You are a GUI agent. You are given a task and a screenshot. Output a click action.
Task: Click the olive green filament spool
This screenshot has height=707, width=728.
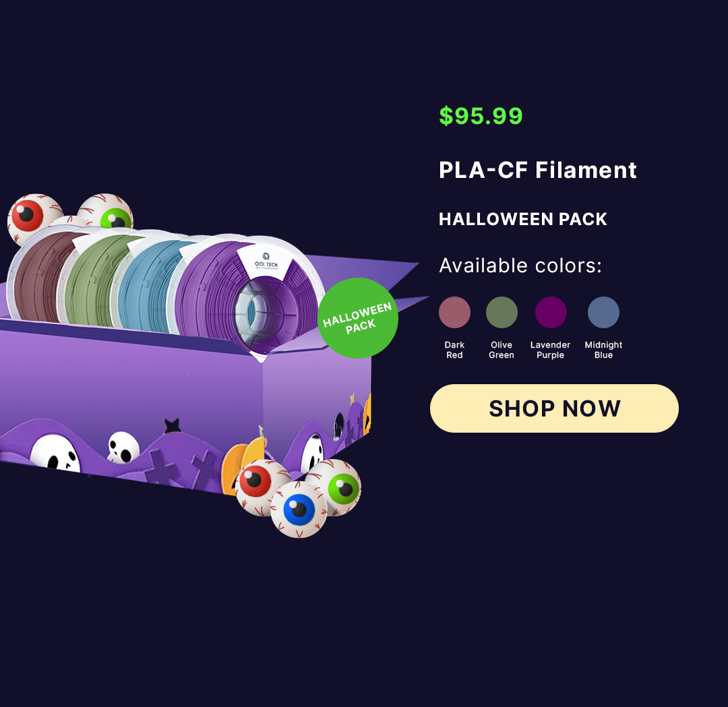coord(93,278)
